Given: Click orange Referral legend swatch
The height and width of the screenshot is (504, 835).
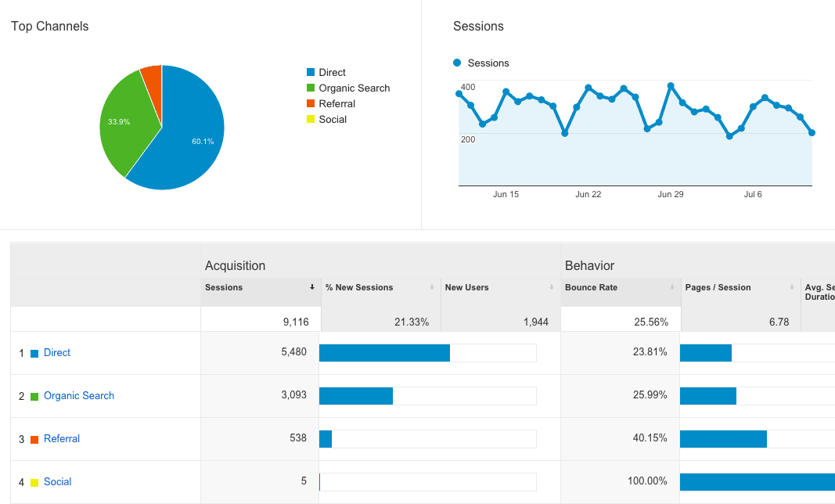Looking at the screenshot, I should coord(311,104).
